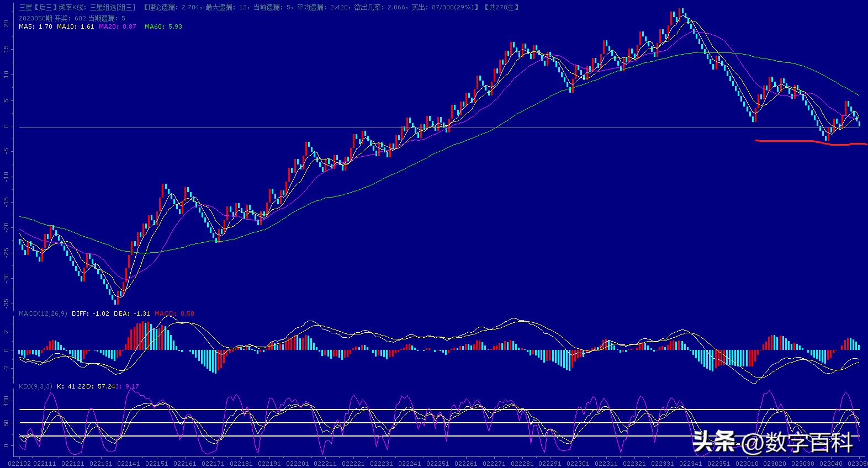Select the chart title 三星【后三】频率K线
This screenshot has height=468, width=868.
52,7
